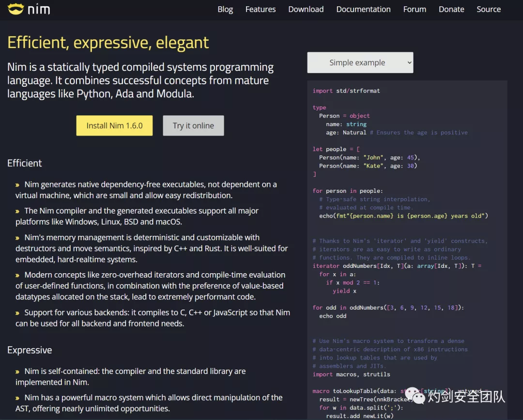
Task: Click the bullet about the powerful macro system
Action: coord(149,403)
